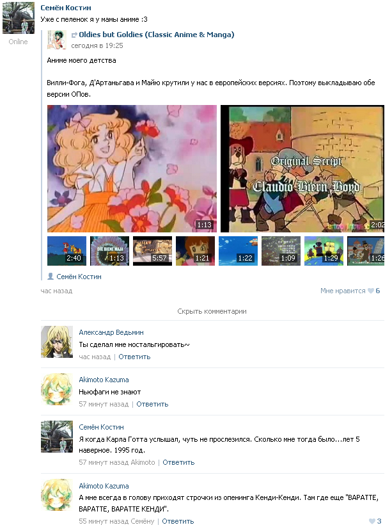Play the Original Script Dogtanian video
Screen dimensions: 392x532
tap(302, 168)
